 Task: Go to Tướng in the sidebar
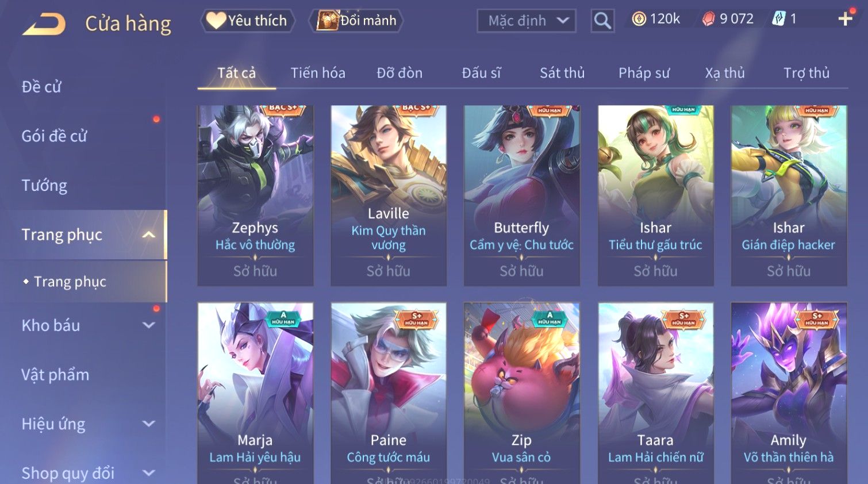[44, 186]
